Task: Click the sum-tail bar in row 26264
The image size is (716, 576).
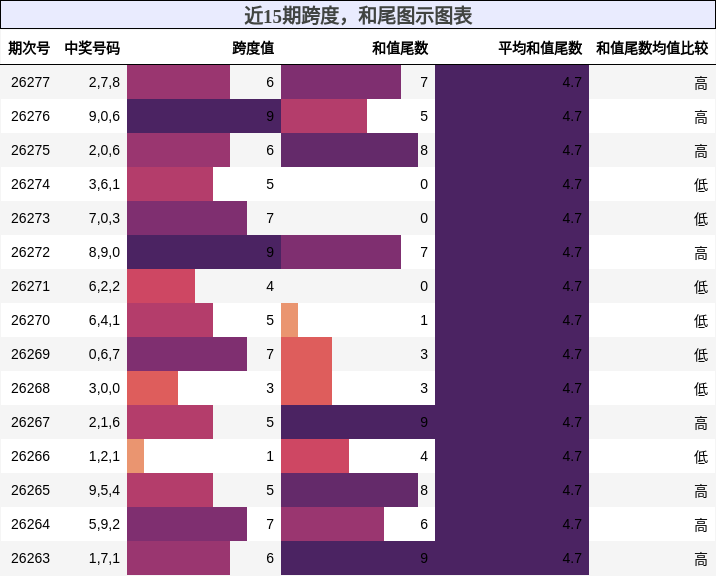Action: pos(332,524)
